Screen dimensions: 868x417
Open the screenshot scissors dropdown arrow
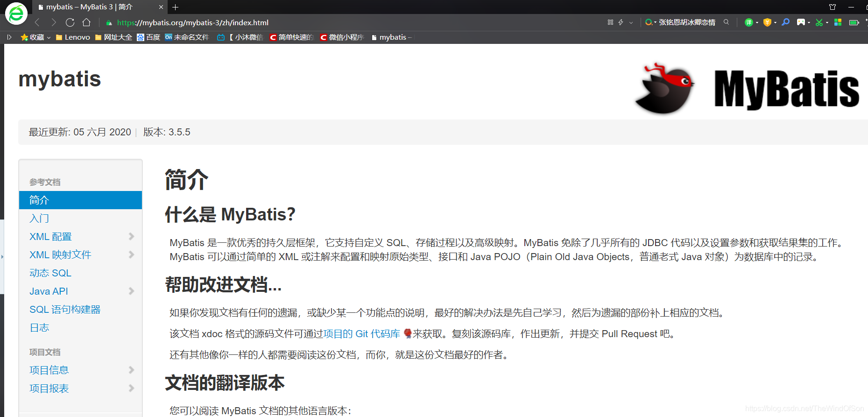827,22
